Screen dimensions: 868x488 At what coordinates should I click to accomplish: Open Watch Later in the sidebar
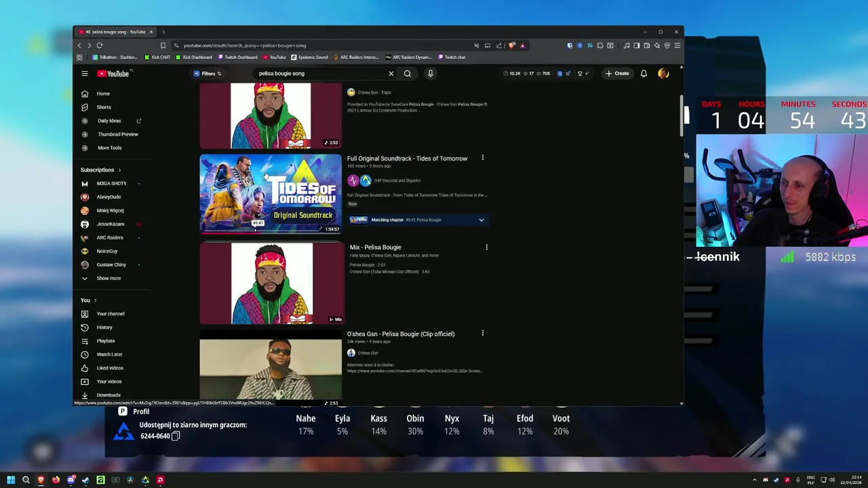click(x=110, y=354)
